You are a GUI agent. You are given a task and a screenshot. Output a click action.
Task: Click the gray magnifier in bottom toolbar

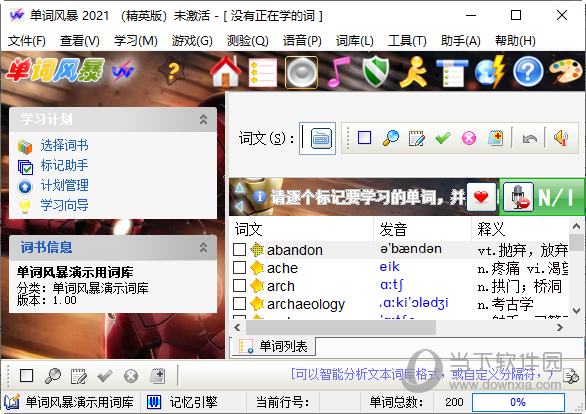point(53,376)
